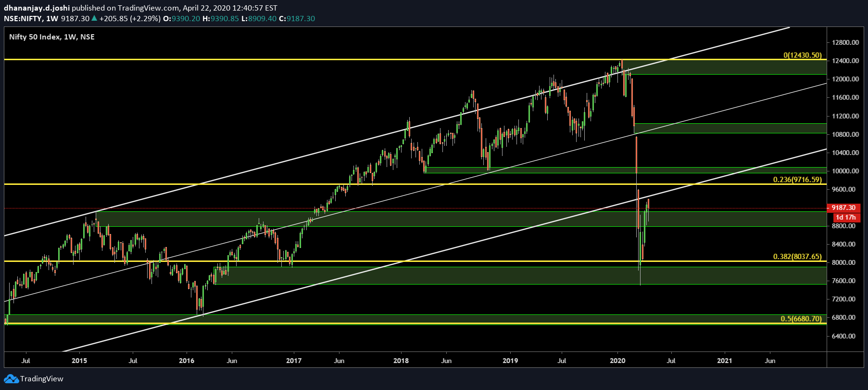
Task: Click the 2015 label on time axis
Action: point(79,361)
